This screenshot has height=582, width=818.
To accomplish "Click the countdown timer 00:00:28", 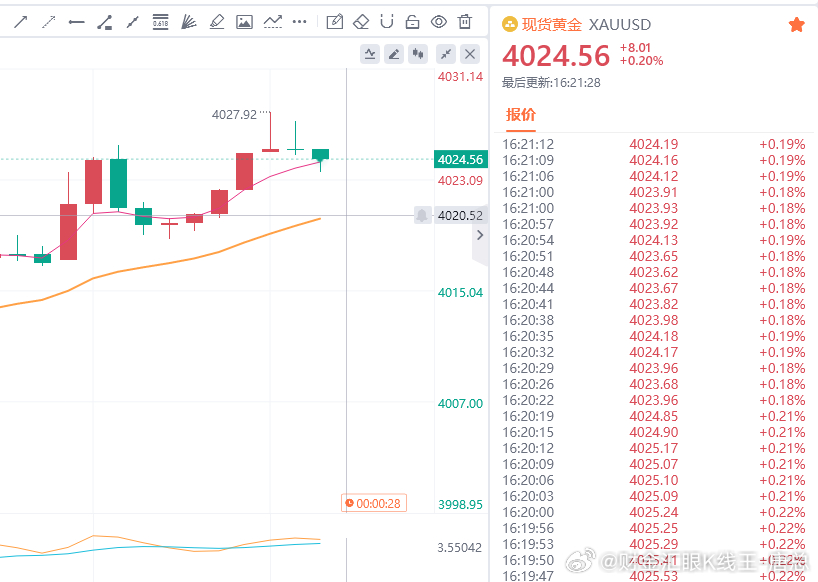I will coord(374,503).
